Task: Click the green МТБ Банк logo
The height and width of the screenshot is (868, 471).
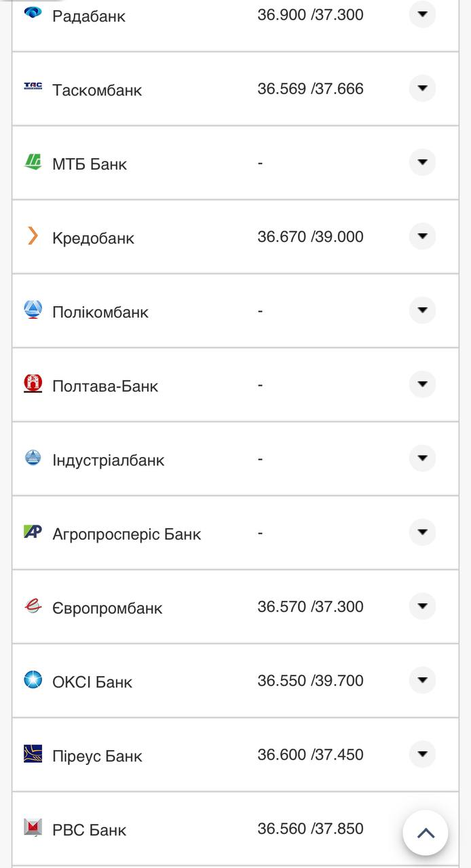Action: [33, 161]
